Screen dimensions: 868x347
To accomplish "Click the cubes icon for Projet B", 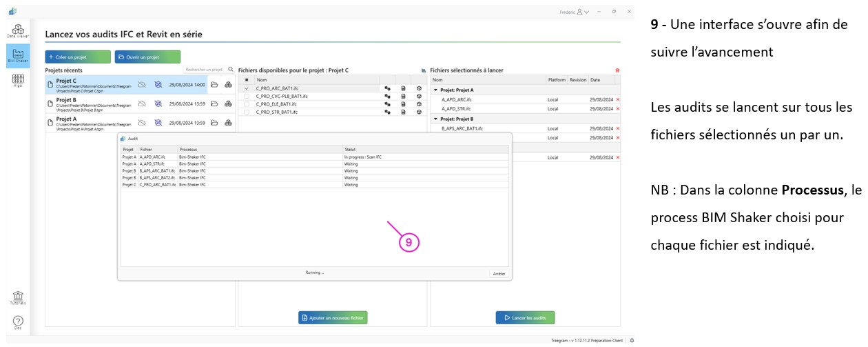I will tap(228, 103).
